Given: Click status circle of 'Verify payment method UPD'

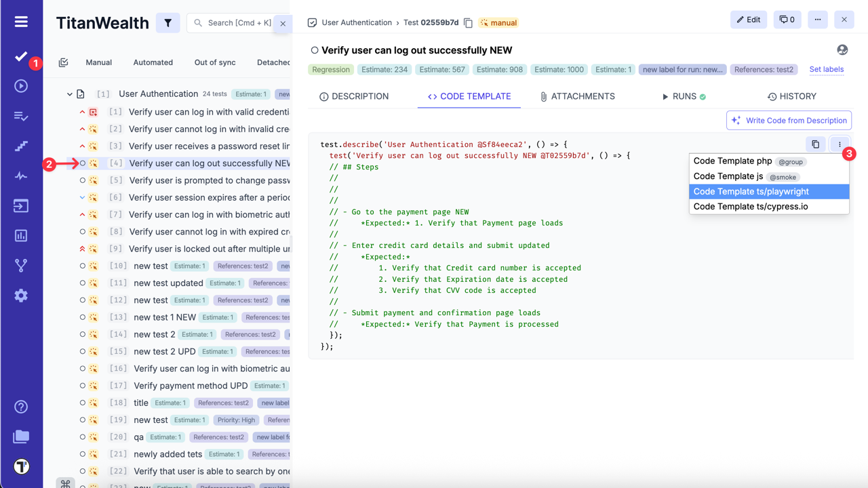Looking at the screenshot, I should point(83,386).
